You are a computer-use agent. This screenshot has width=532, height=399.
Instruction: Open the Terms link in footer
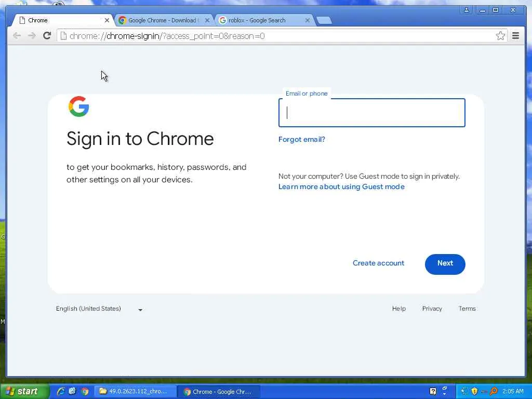[x=467, y=309]
